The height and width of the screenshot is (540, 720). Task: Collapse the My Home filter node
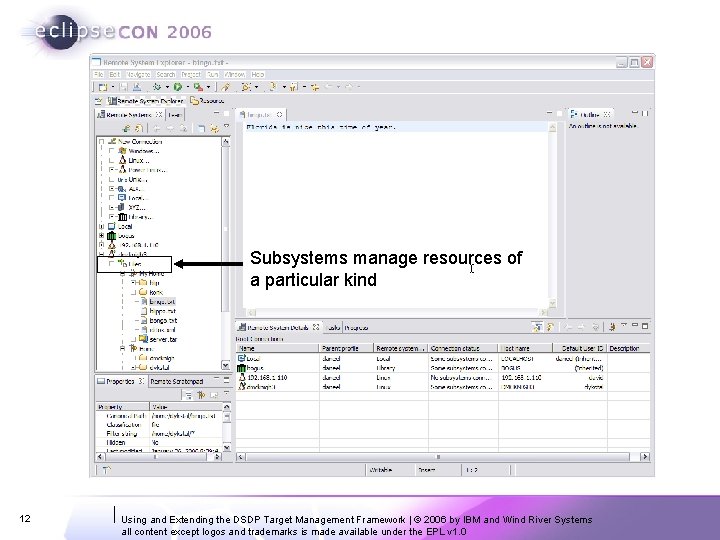(x=123, y=274)
